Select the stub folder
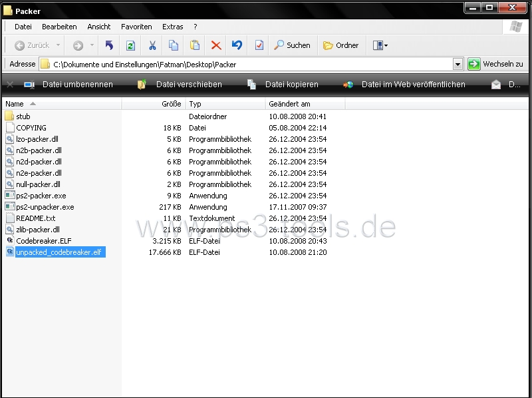 [23, 116]
